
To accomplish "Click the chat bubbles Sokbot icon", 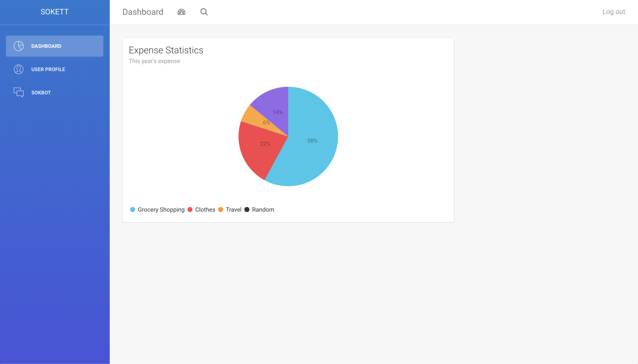I will tap(18, 92).
